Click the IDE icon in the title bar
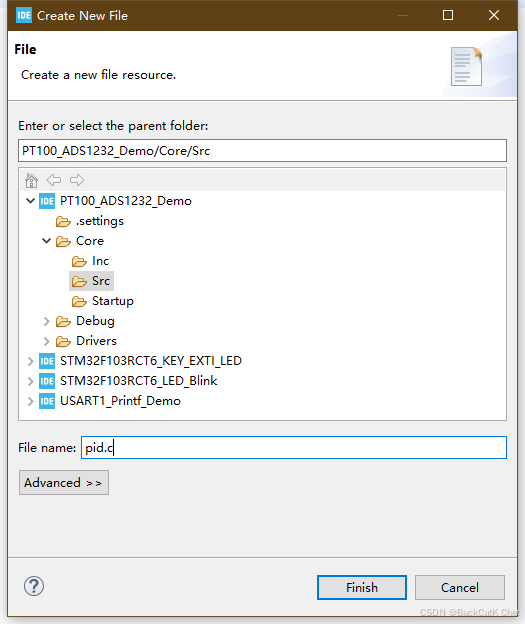525x624 pixels. click(x=24, y=16)
